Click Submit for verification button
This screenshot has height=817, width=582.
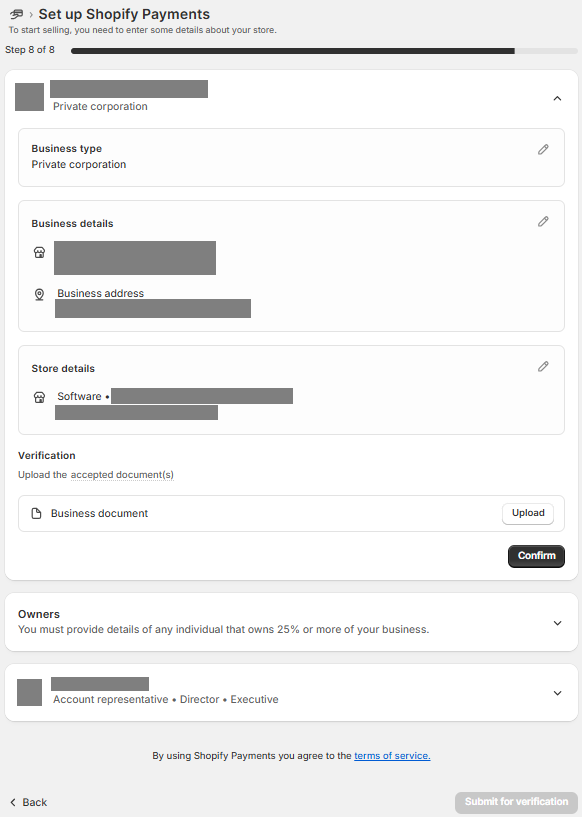(x=516, y=802)
